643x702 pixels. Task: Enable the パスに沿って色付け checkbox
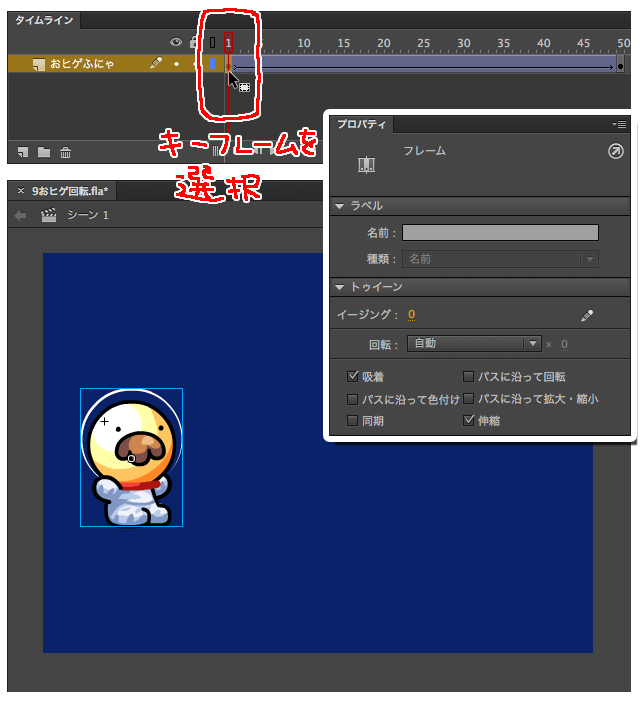tap(352, 398)
